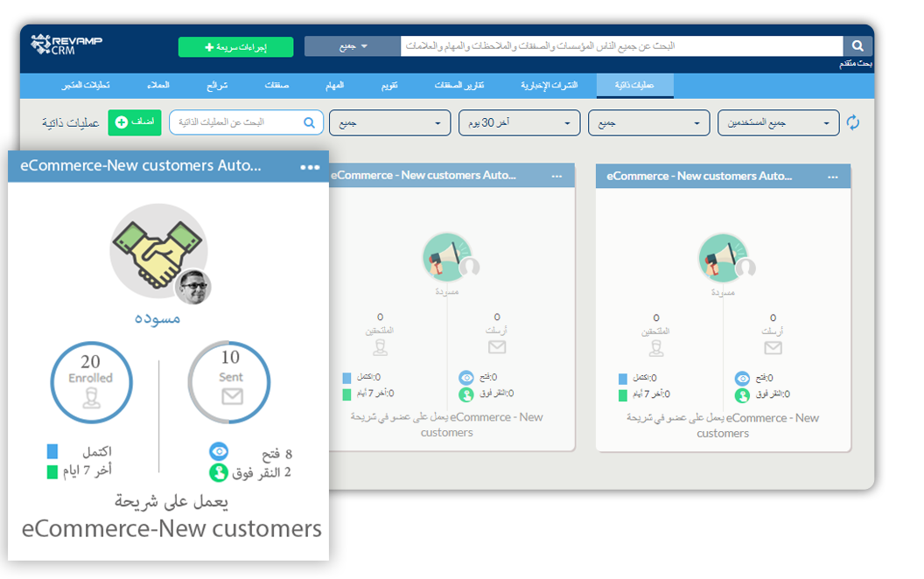Viewport: 924px width, 579px height.
Task: Click the magnifier icon inside the automations search box
Action: [310, 122]
